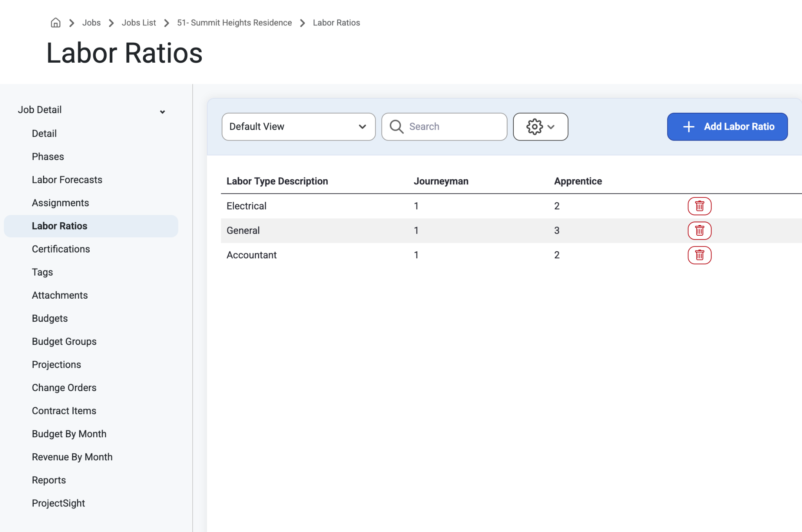
Task: Sort by Journeyman column header
Action: tap(441, 181)
